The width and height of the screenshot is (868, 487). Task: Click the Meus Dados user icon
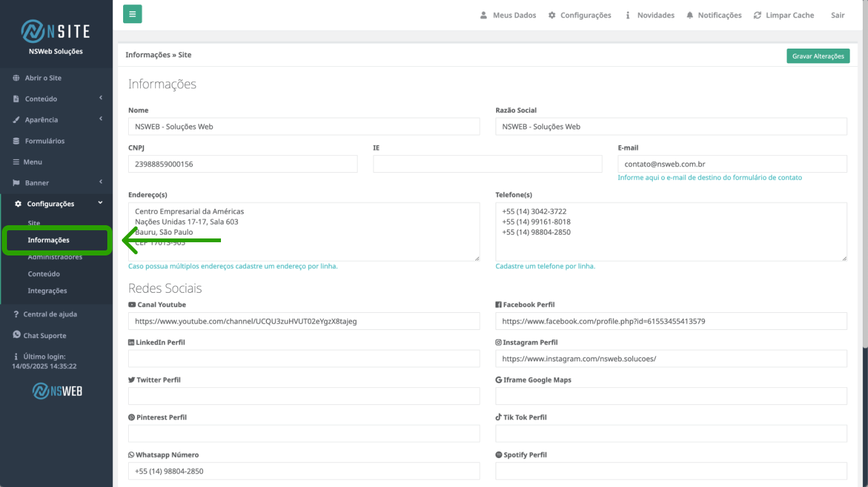[x=484, y=15]
